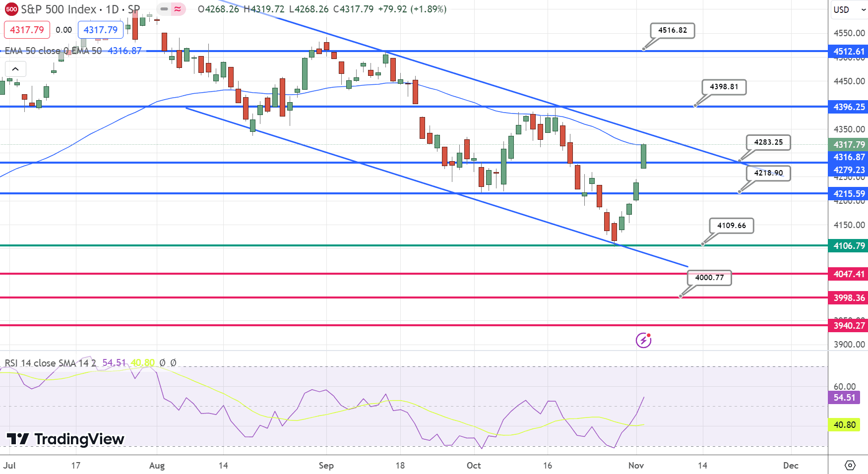Click the green 4317.79 current price label
Viewport: 868px width, 474px height.
[x=849, y=145]
